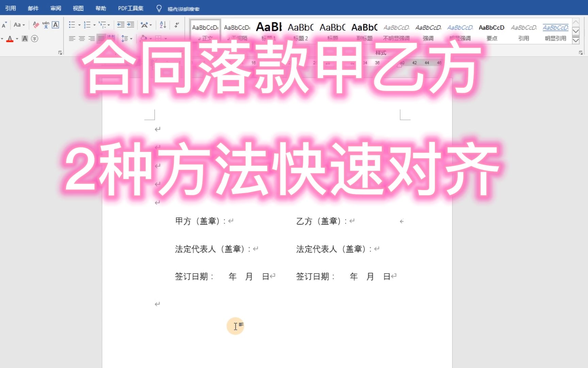Open the 引用 (References) ribbon tab
The image size is (588, 368).
click(11, 8)
